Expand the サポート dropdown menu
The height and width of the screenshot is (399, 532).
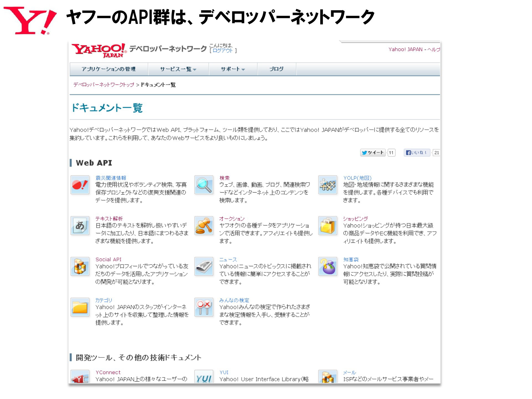tap(233, 69)
